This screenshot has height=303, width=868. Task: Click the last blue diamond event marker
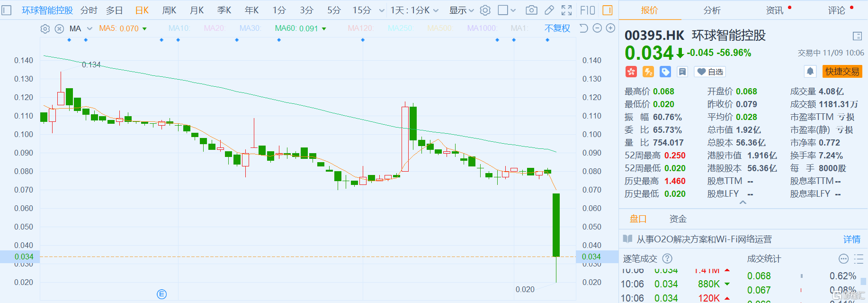pos(547,40)
